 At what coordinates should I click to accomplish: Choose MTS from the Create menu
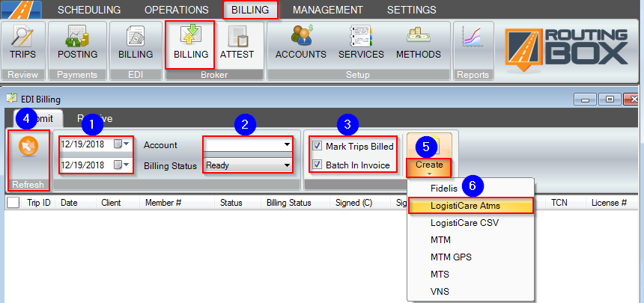click(x=471, y=275)
